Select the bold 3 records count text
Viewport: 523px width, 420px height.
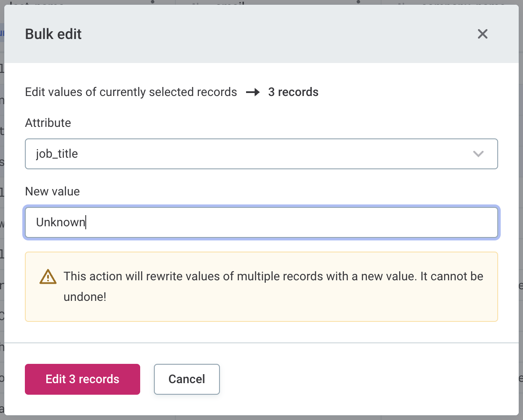(x=293, y=92)
